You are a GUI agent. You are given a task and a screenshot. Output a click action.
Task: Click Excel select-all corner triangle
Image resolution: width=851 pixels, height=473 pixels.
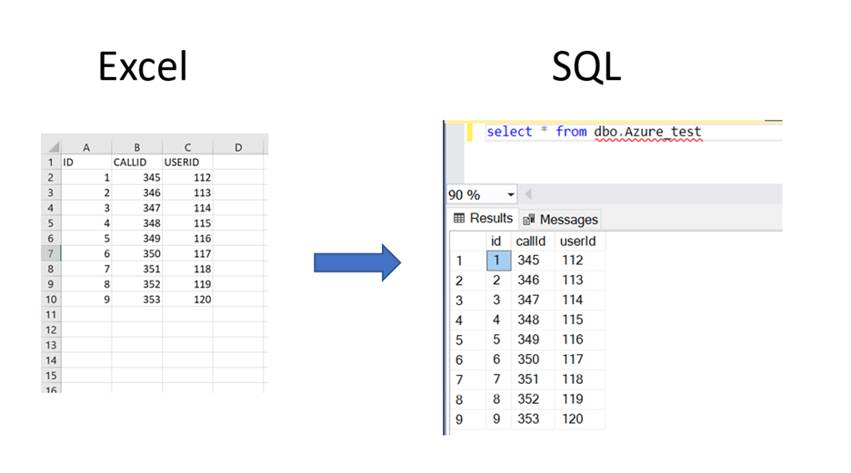[51, 147]
